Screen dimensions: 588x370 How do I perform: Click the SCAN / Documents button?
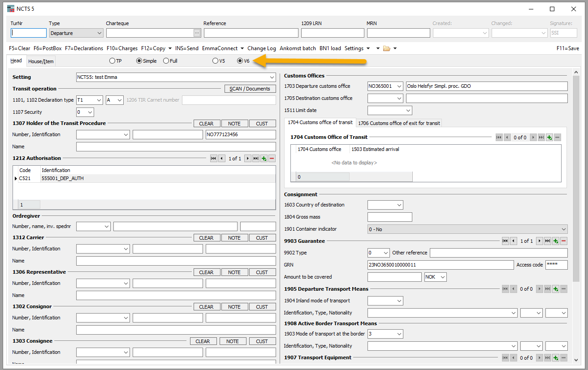tap(250, 89)
